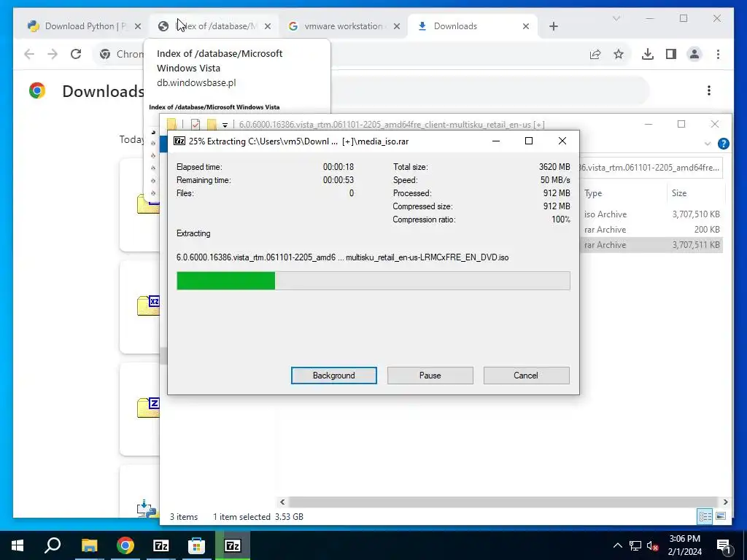
Task: Switch to vmware workstation tab
Action: 344,26
